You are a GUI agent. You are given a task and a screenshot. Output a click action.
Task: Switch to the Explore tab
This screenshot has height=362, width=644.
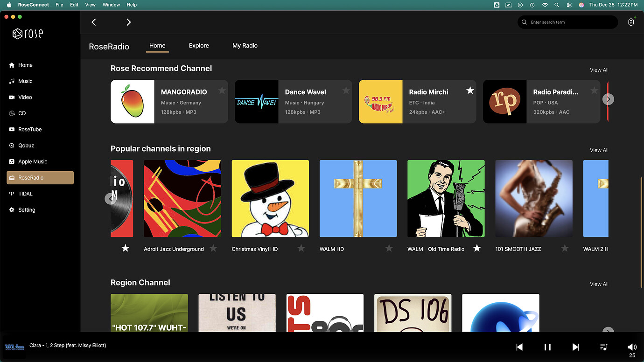click(199, 46)
